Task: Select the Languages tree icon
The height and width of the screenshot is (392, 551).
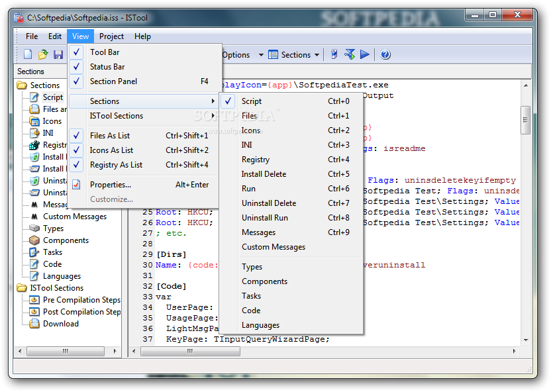Action: 34,276
